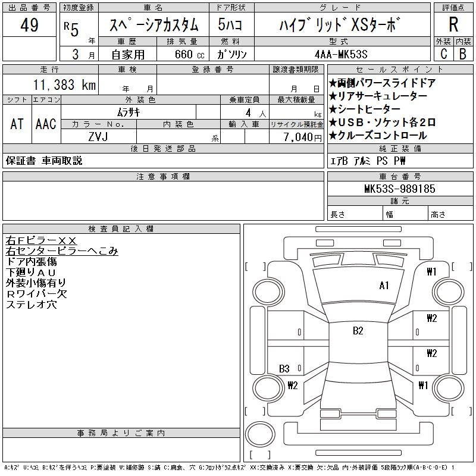Click the color number ZVJ
The height and width of the screenshot is (476, 476).
click(x=98, y=137)
